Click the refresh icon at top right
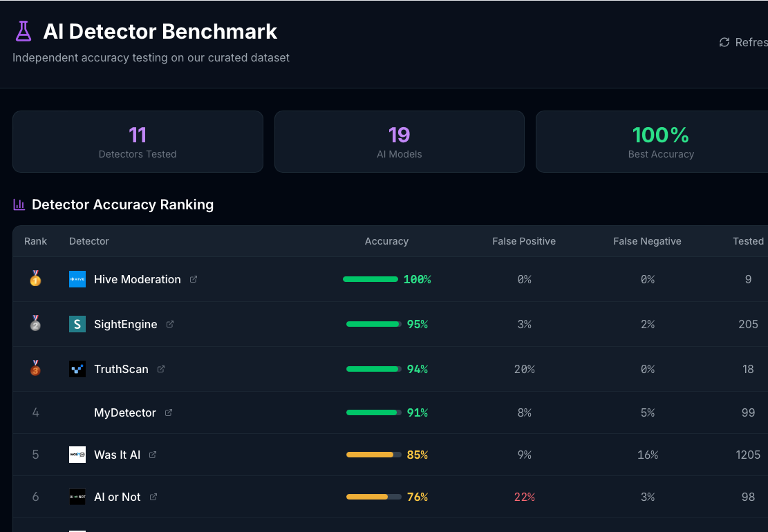This screenshot has height=532, width=768. pos(724,42)
